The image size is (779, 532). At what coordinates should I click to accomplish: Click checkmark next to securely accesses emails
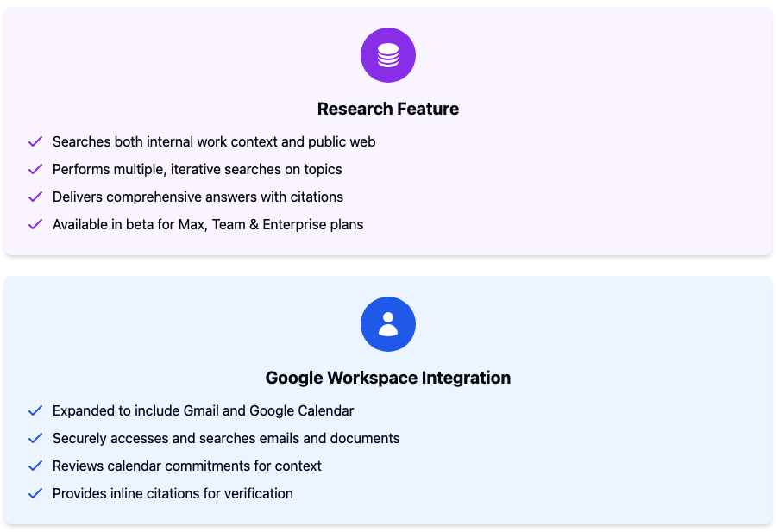coord(35,439)
